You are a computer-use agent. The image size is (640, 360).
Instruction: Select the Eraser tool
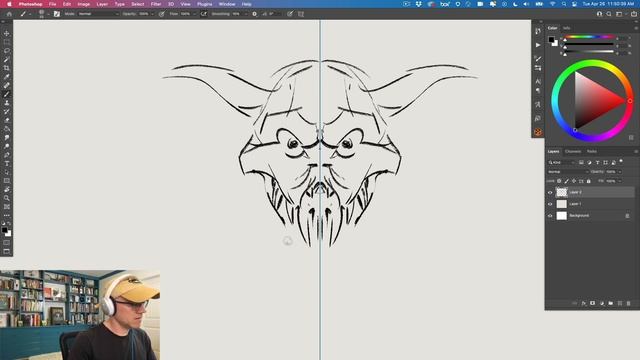7,120
